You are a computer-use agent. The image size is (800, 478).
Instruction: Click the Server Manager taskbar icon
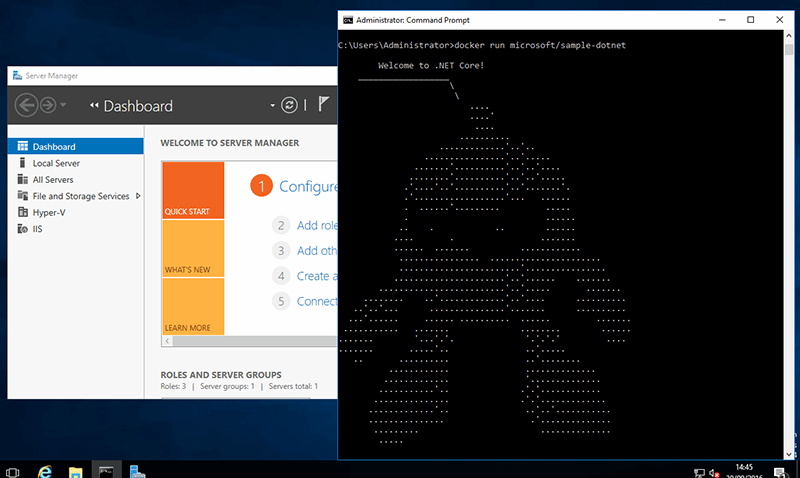coord(137,469)
